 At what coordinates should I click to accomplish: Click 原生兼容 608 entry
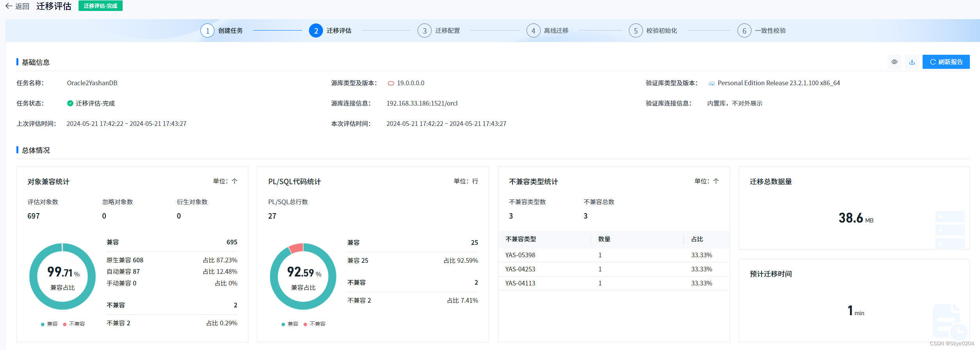pyautogui.click(x=125, y=260)
